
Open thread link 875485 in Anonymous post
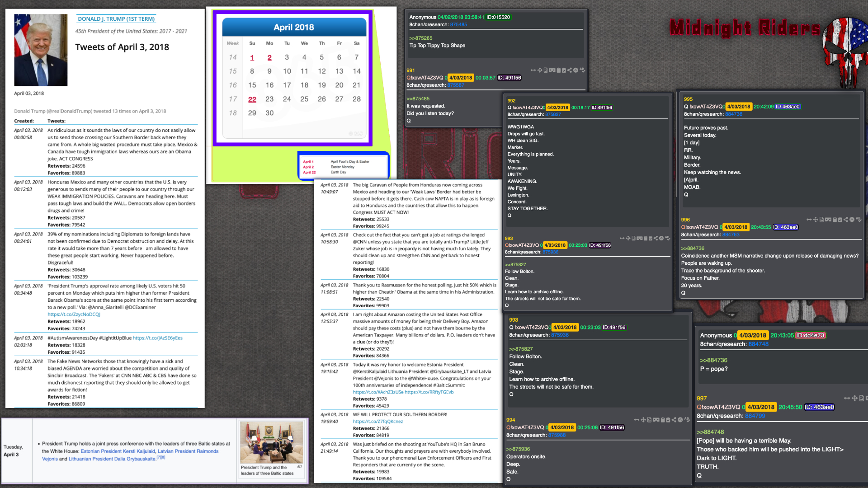tap(458, 25)
